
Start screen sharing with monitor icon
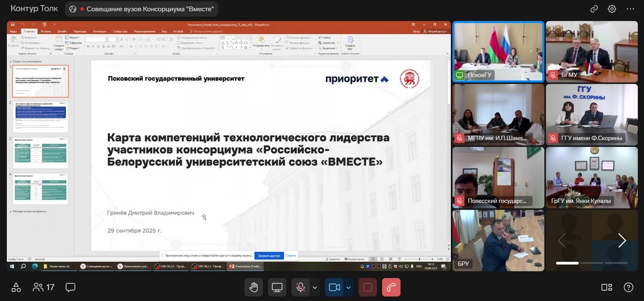pyautogui.click(x=277, y=287)
